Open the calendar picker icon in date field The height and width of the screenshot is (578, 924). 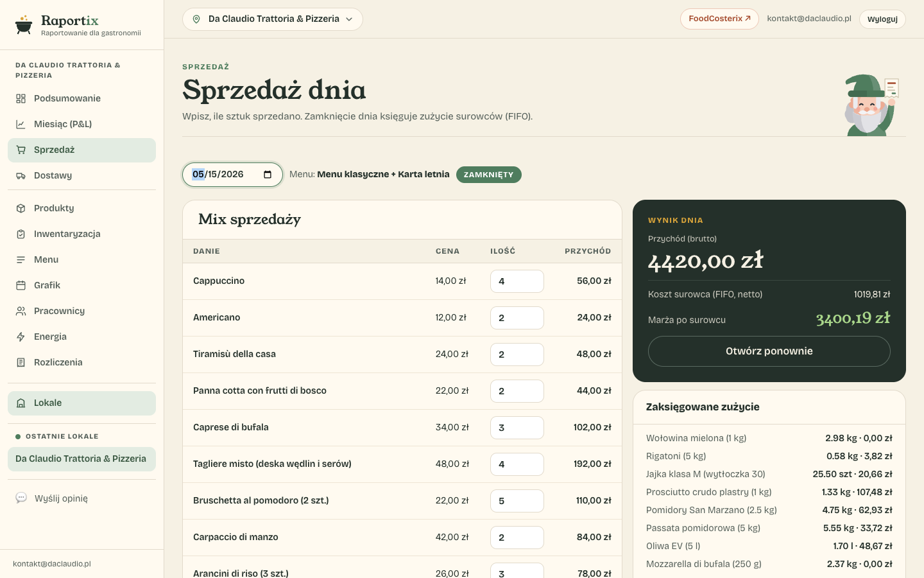268,175
